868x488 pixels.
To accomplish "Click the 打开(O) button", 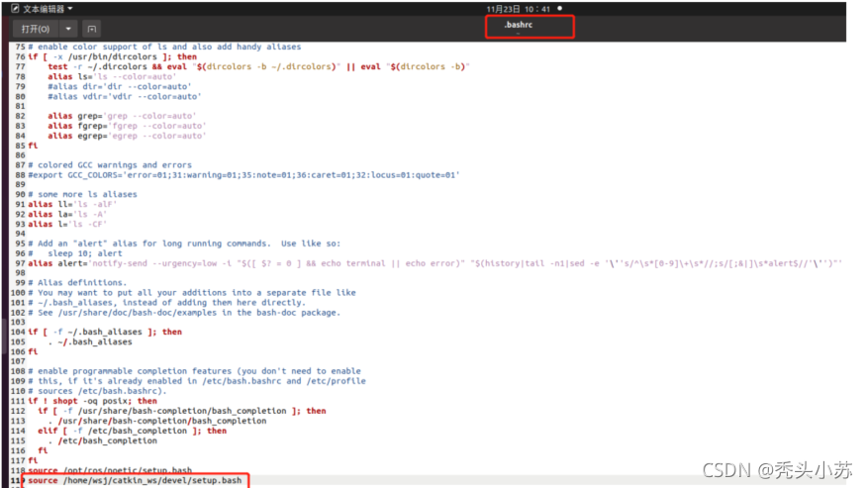I will point(36,29).
